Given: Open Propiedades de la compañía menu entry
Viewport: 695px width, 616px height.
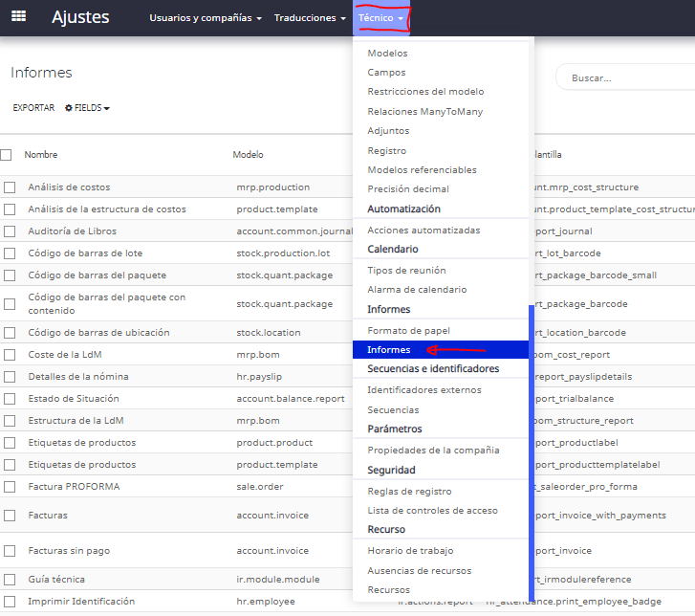Looking at the screenshot, I should 433,451.
